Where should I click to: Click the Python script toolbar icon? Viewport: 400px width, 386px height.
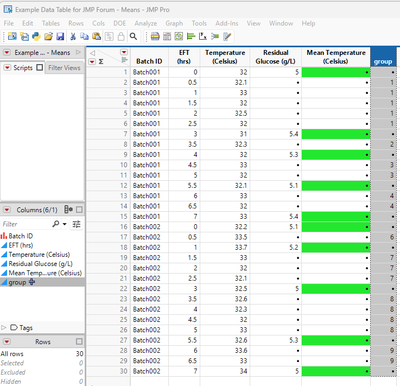(36, 36)
